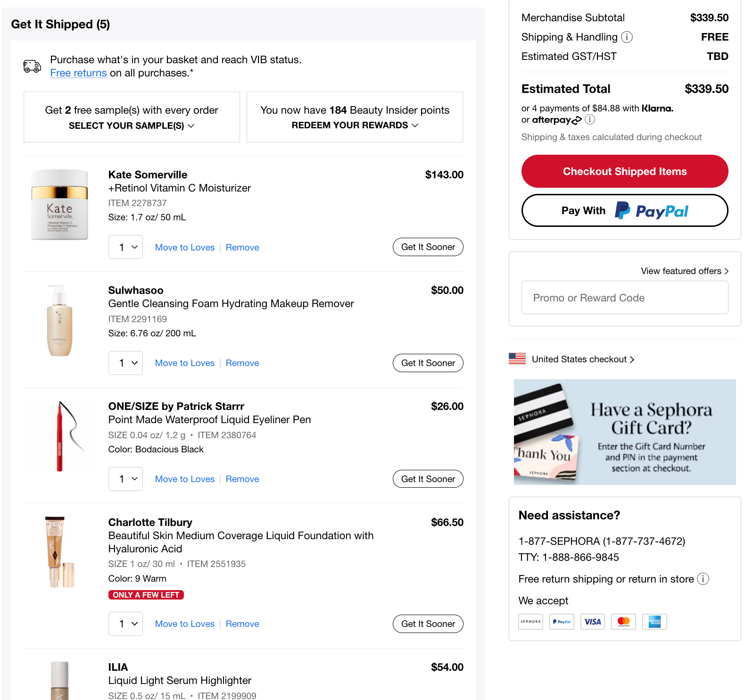This screenshot has height=700, width=745.
Task: Move the Kate Somerville moisturizer to Loves
Action: click(x=184, y=247)
